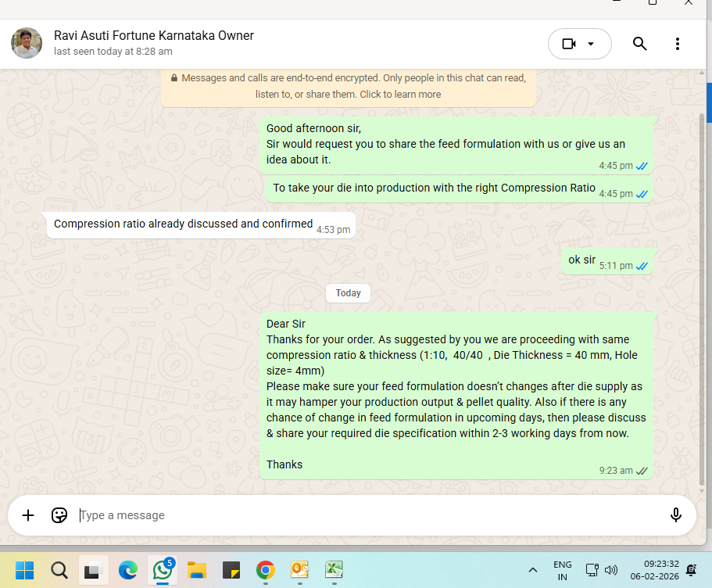712x588 pixels.
Task: Show hidden system tray icons
Action: [533, 570]
